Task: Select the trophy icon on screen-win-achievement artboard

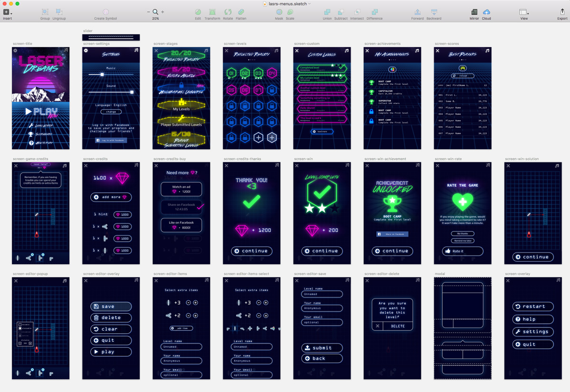Action: pyautogui.click(x=392, y=203)
